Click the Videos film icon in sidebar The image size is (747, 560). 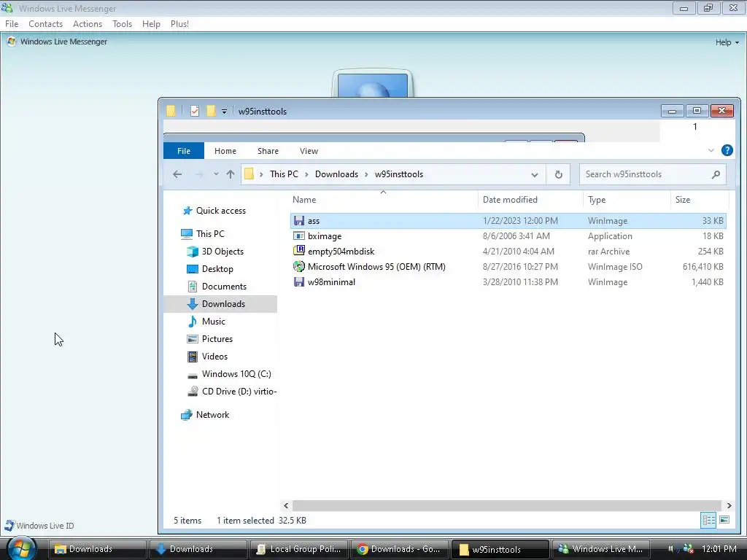[193, 356]
